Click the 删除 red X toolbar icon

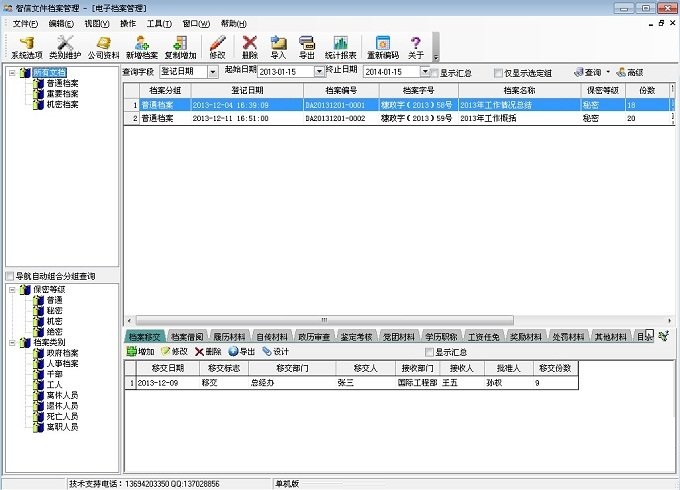pos(250,47)
